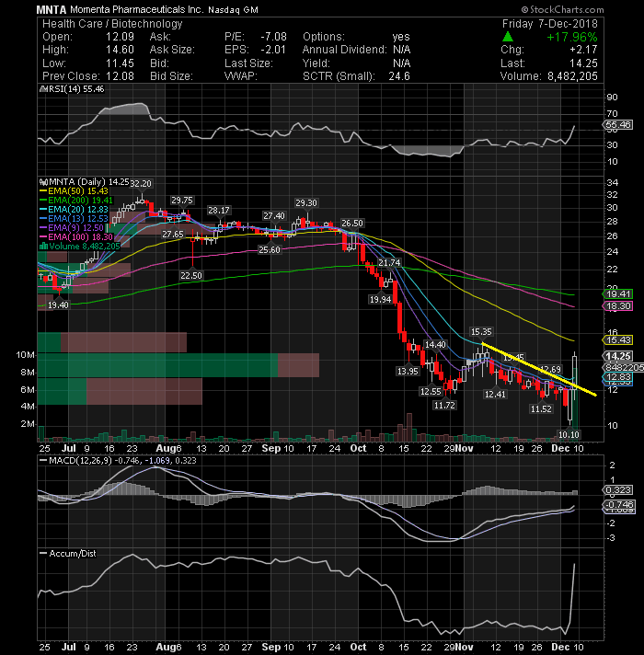
Task: Click the 15.35 price label
Action: [x=481, y=332]
